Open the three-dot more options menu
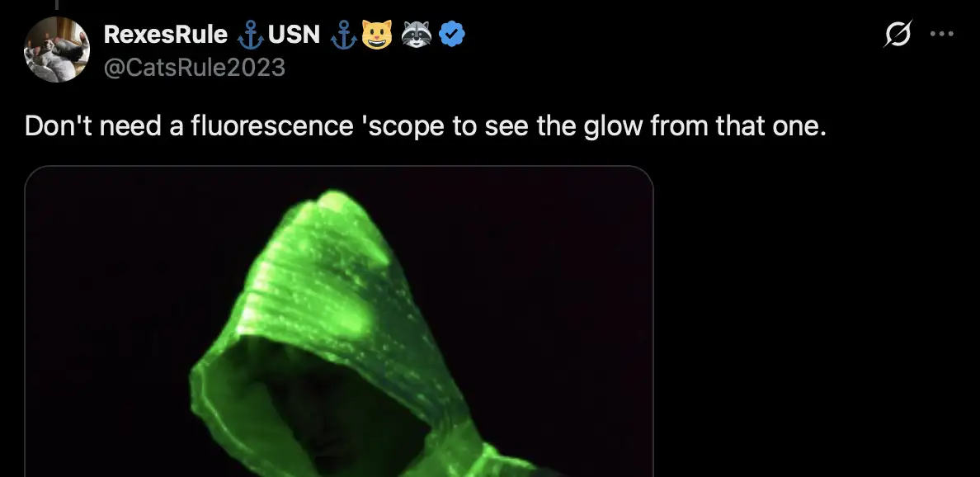 pos(941,34)
